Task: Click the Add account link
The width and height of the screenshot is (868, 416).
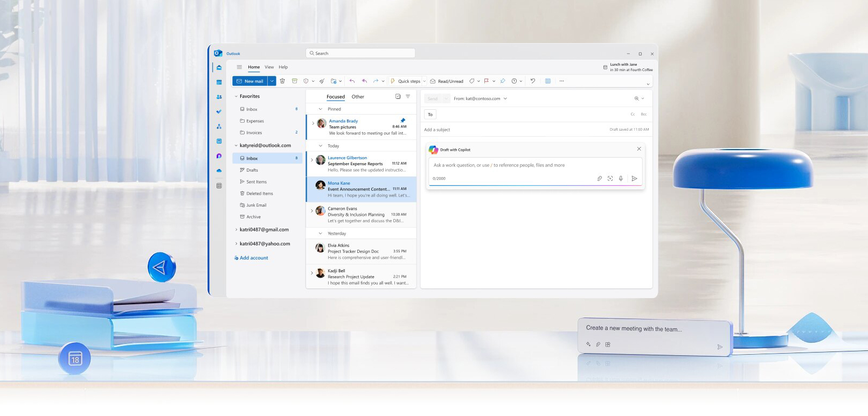Action: (251, 258)
